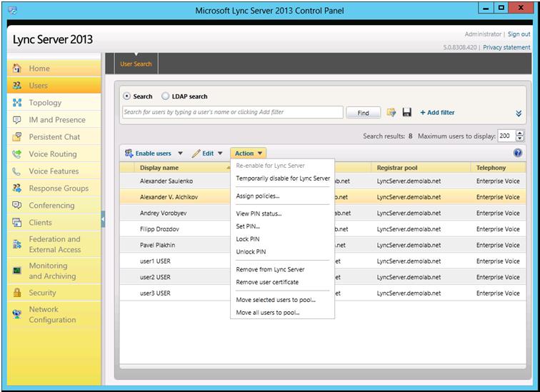
Task: Click the save query floppy disk icon
Action: (407, 112)
